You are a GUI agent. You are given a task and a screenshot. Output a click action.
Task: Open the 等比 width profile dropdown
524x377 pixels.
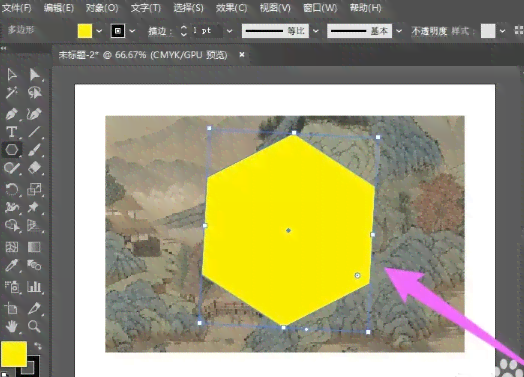click(x=315, y=31)
